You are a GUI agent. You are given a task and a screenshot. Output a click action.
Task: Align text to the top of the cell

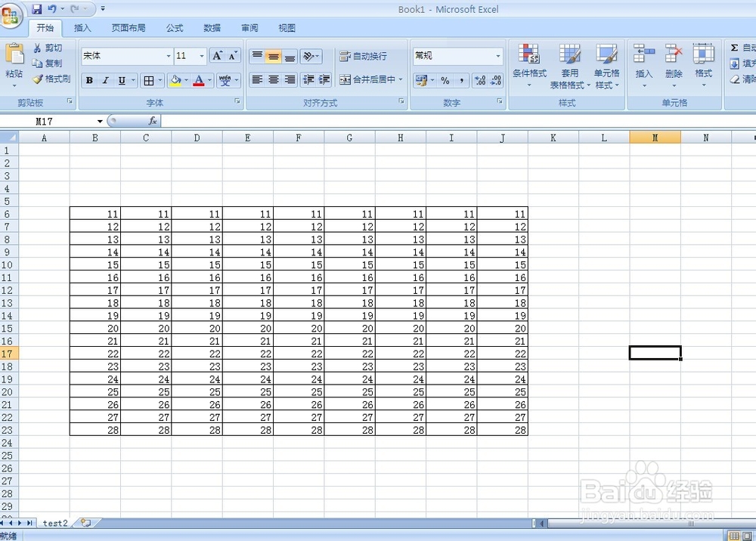[258, 57]
